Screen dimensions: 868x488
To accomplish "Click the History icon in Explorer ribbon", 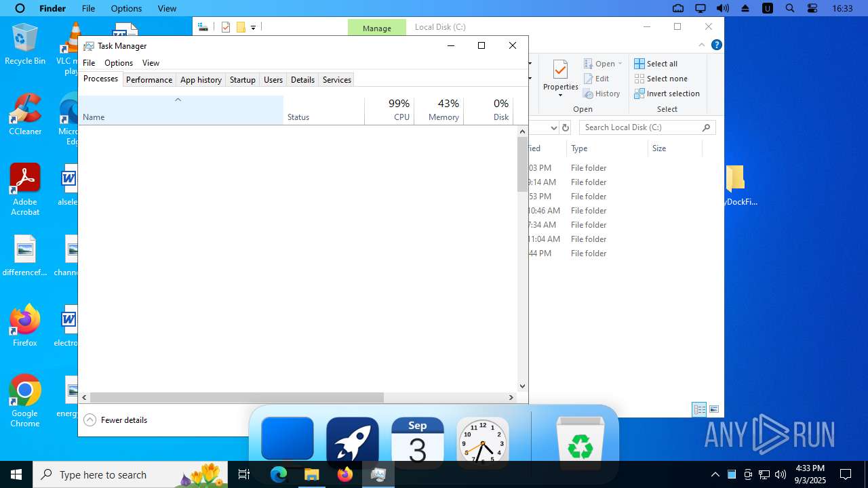I will (x=589, y=94).
